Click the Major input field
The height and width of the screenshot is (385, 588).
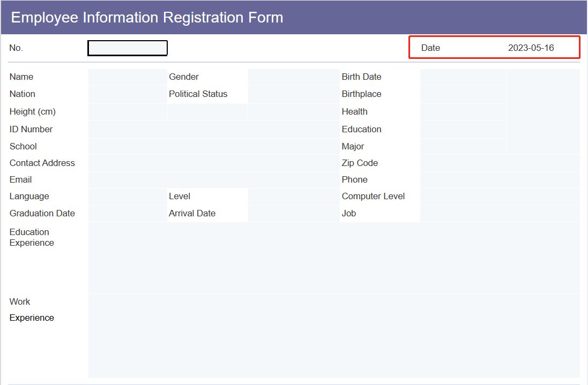[x=463, y=146]
